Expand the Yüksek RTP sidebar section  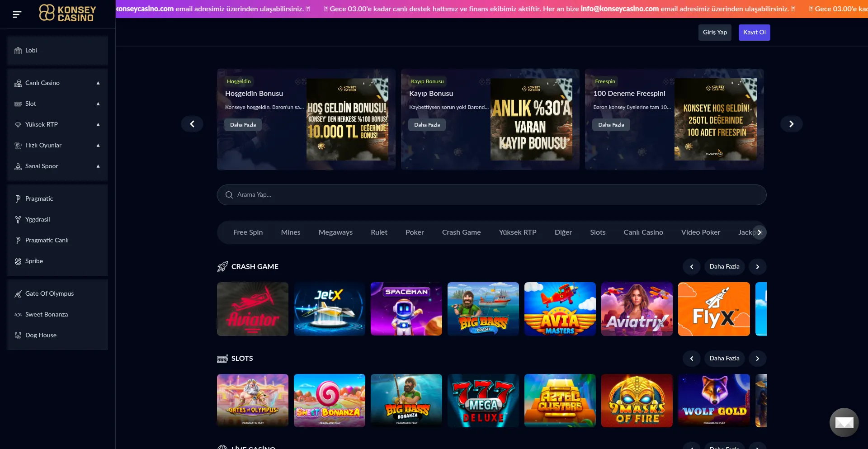[98, 125]
